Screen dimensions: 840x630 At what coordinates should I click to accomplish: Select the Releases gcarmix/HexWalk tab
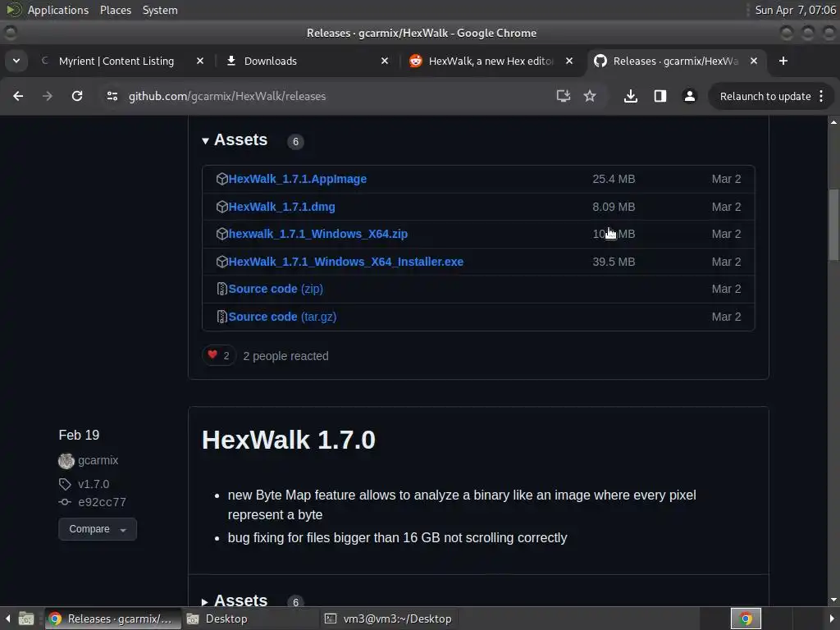(x=675, y=61)
